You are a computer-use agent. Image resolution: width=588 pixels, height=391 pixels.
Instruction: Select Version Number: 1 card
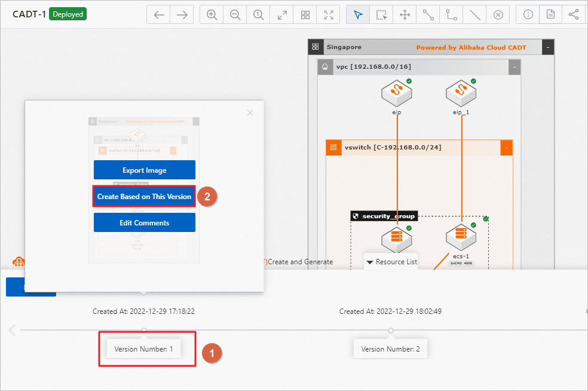tap(143, 349)
